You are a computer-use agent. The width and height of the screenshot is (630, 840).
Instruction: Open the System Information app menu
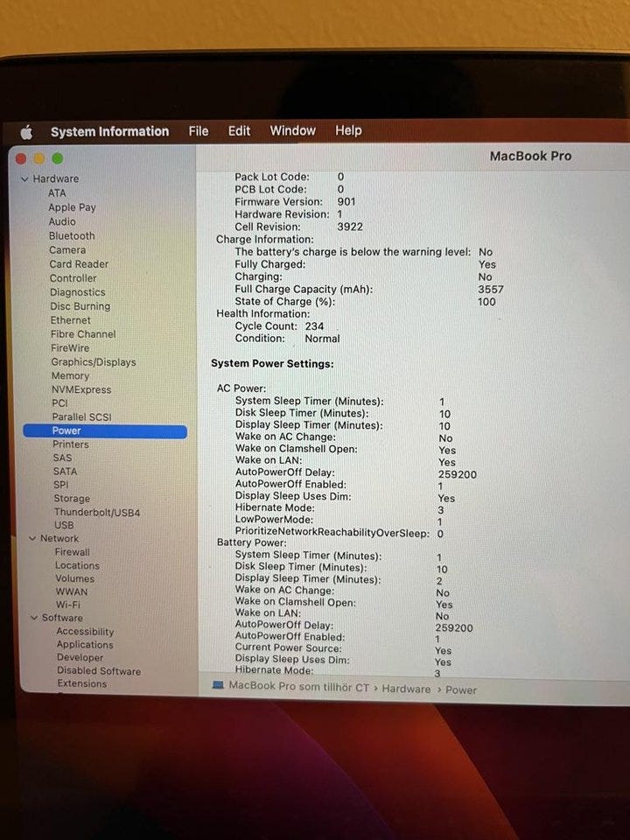click(x=110, y=132)
